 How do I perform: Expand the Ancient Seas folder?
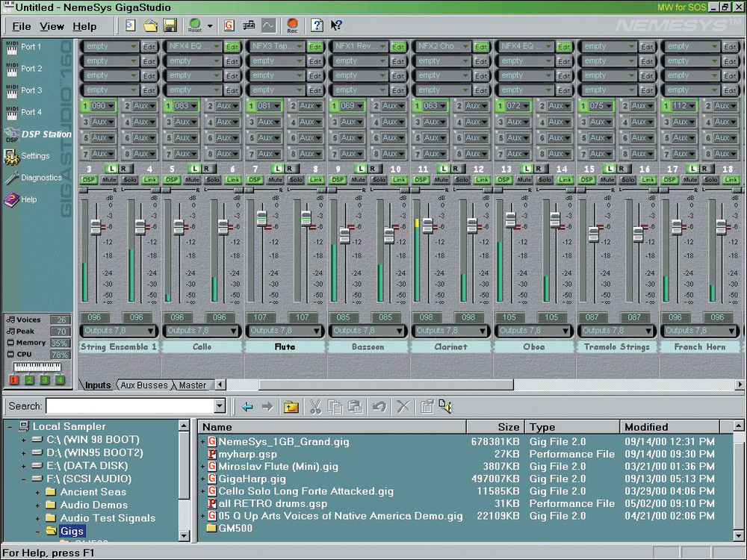tap(37, 493)
